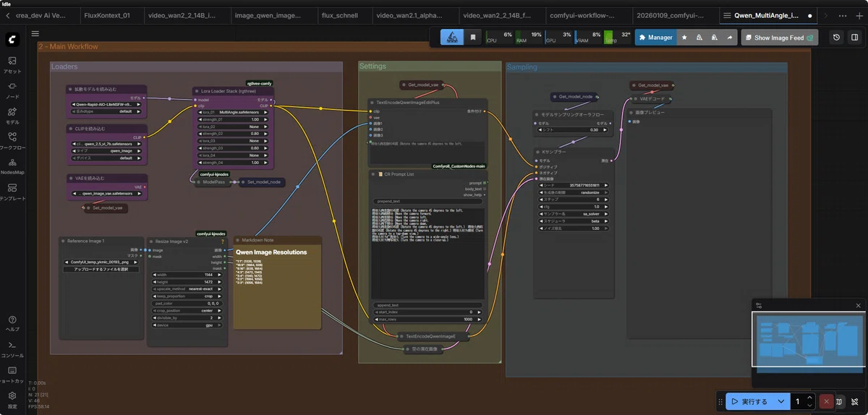Change the randomize seed control dropdown
Screen dimensions: 868x415
click(575, 192)
